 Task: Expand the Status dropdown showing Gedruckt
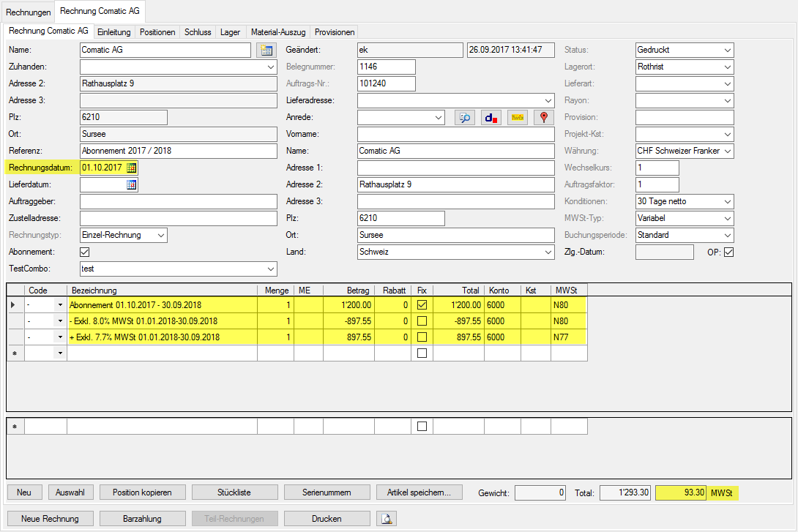[727, 50]
